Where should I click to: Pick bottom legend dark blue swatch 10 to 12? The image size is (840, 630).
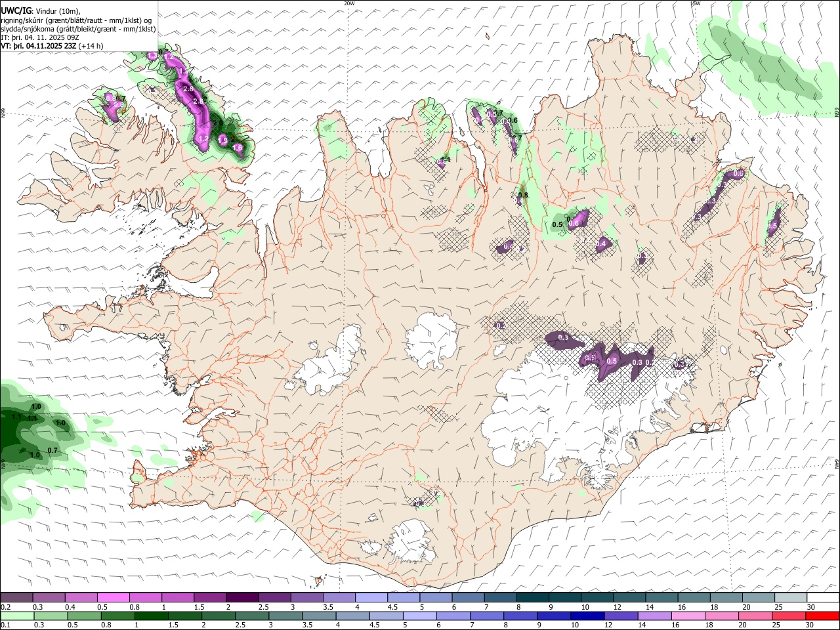(588, 616)
